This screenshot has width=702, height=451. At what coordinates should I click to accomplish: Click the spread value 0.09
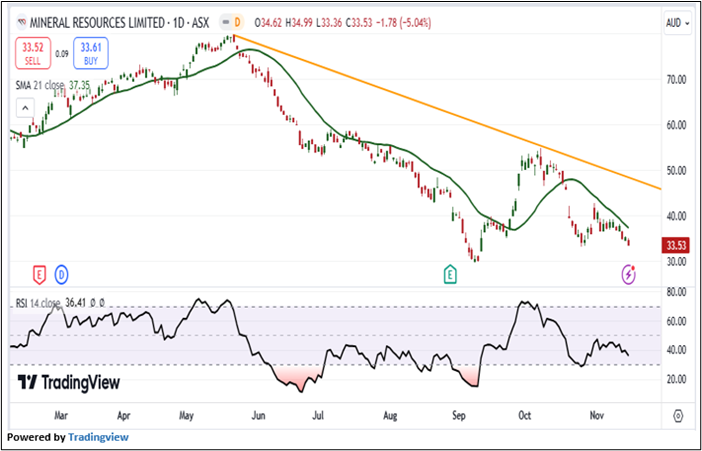point(61,54)
